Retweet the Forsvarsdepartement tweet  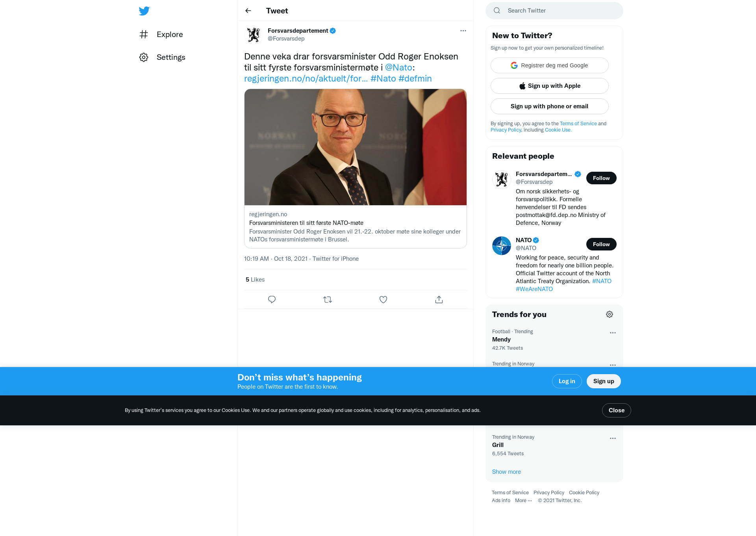tap(328, 300)
